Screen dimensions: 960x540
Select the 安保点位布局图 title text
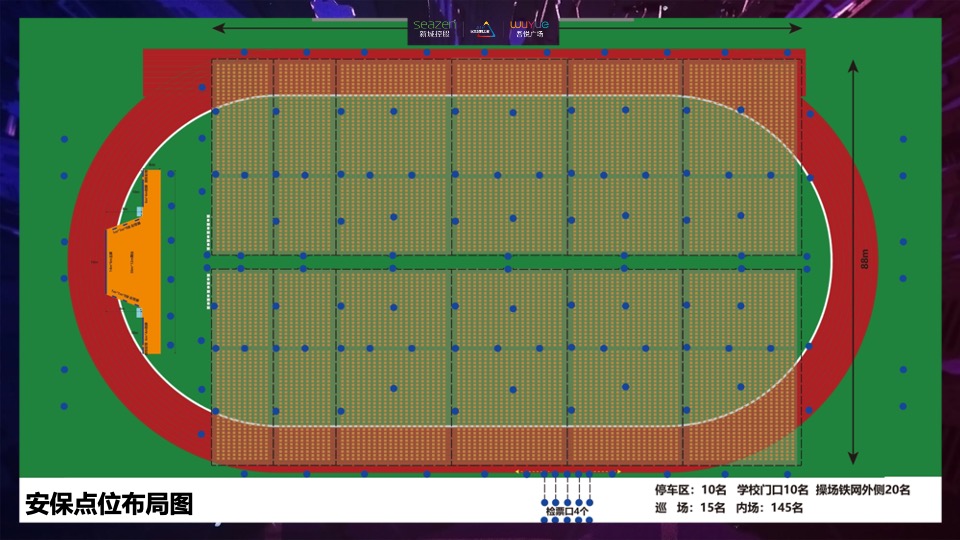(108, 503)
